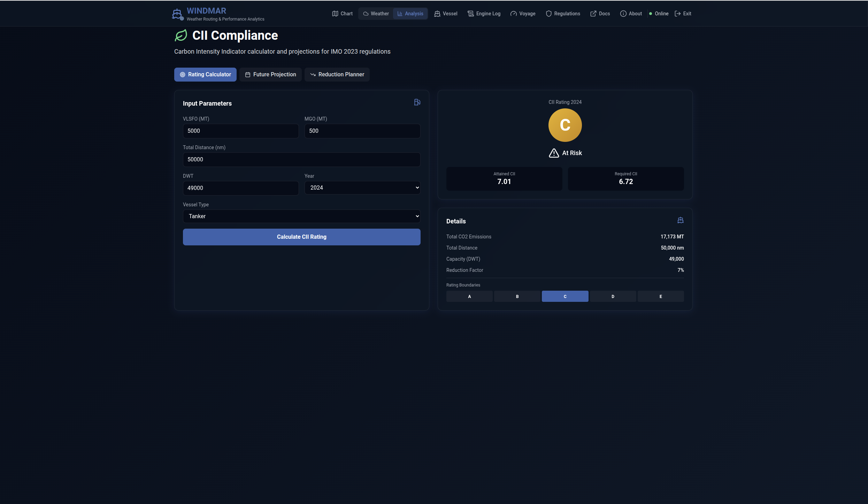
Task: Click the At Risk warning triangle icon
Action: (554, 153)
